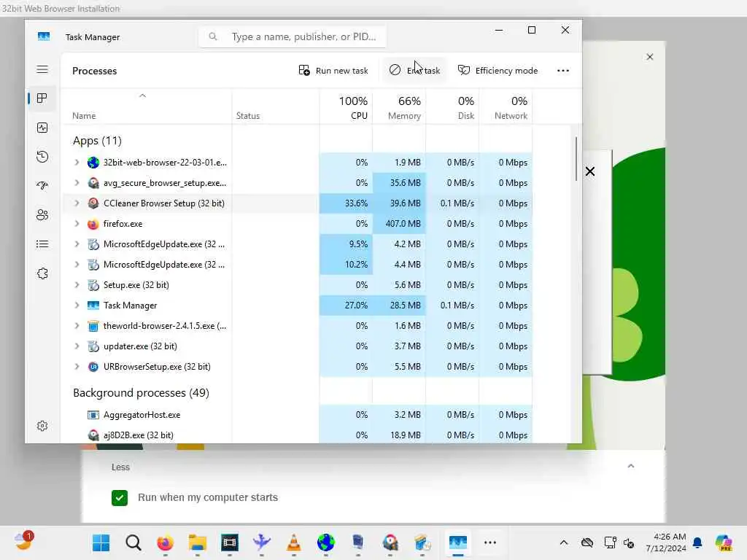Expand the Task Manager process row

coord(77,306)
